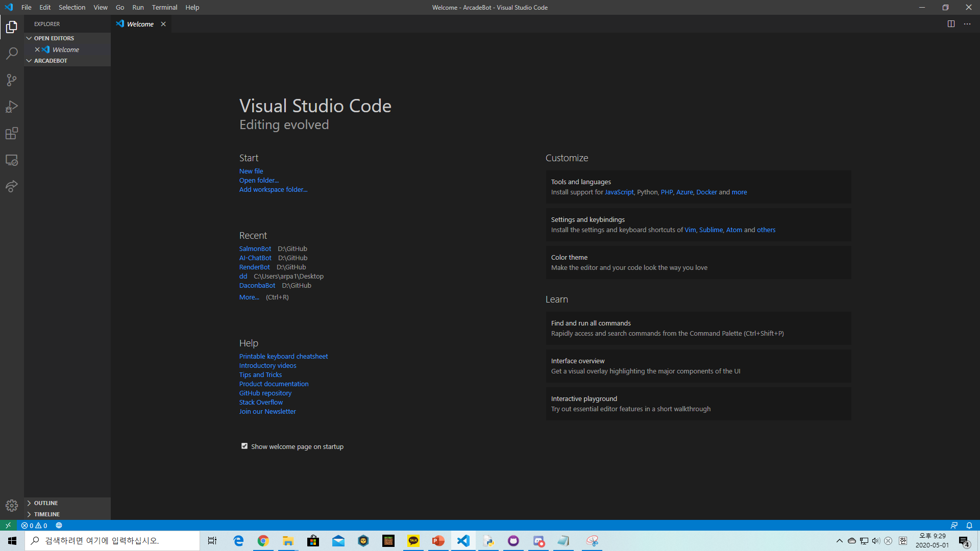Image resolution: width=980 pixels, height=551 pixels.
Task: Click errors and warnings status indicator
Action: [x=34, y=525]
